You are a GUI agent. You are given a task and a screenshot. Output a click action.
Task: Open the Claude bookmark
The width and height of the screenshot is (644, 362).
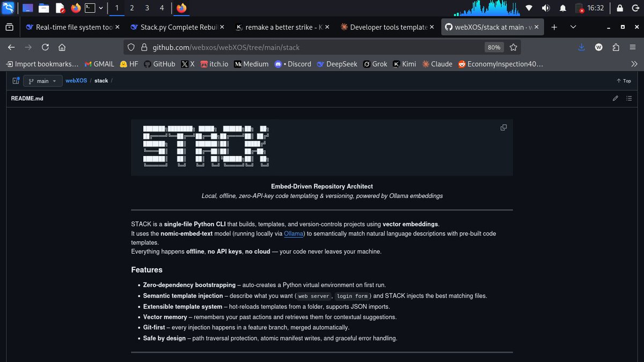pyautogui.click(x=437, y=64)
